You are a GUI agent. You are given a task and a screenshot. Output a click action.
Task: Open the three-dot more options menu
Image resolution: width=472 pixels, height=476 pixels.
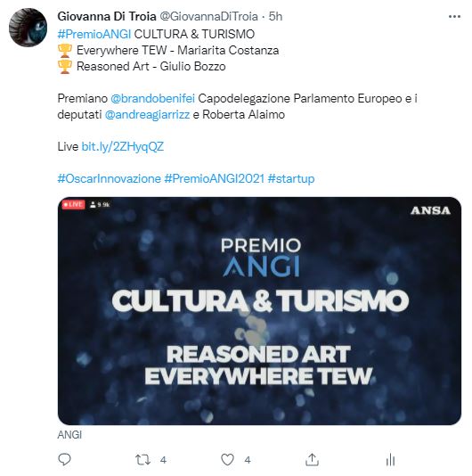454,17
